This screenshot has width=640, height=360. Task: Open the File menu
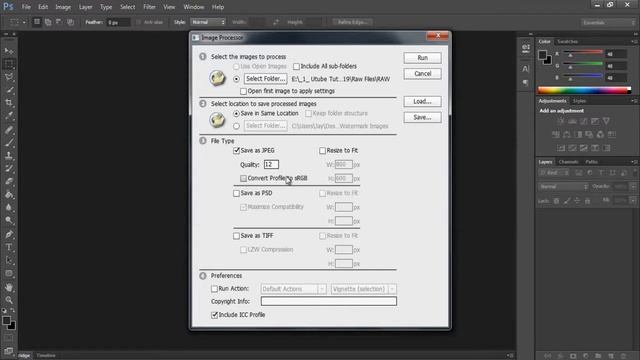point(26,7)
